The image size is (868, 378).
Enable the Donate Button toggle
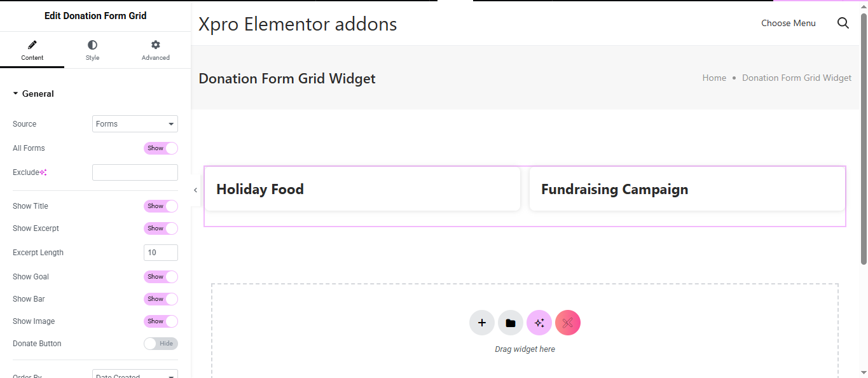pyautogui.click(x=161, y=344)
